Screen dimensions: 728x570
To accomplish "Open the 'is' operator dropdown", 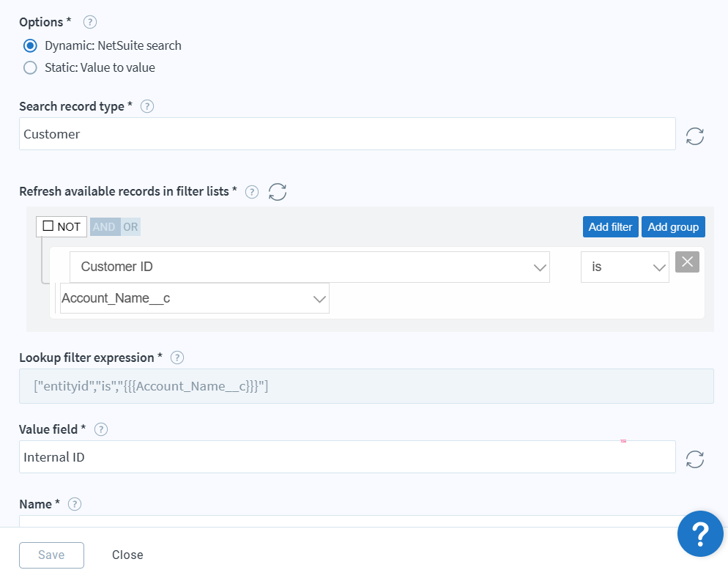I will pyautogui.click(x=625, y=267).
